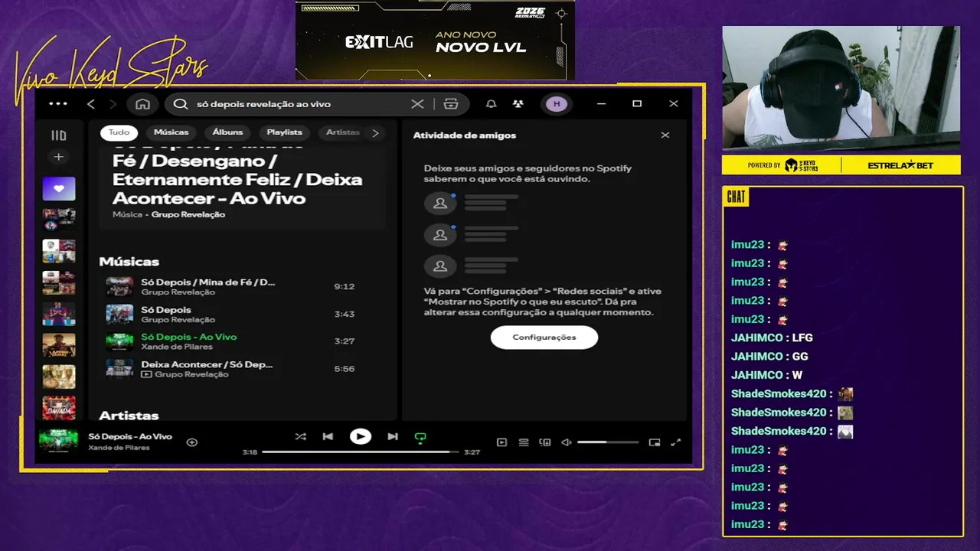980x551 pixels.
Task: Adjust the volume slider
Action: tap(608, 442)
